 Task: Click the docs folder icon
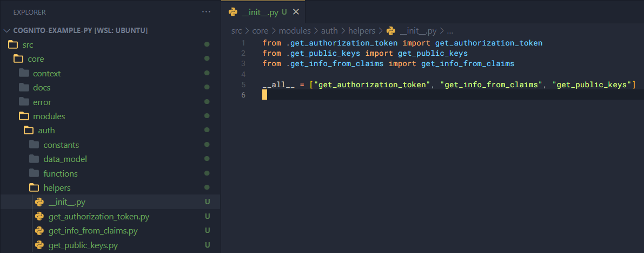[23, 87]
